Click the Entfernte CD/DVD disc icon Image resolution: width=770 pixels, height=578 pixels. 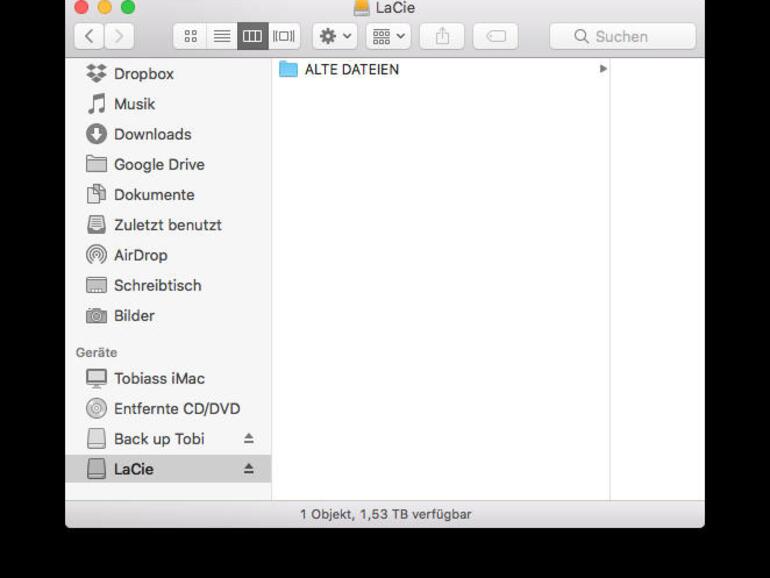[x=96, y=409]
